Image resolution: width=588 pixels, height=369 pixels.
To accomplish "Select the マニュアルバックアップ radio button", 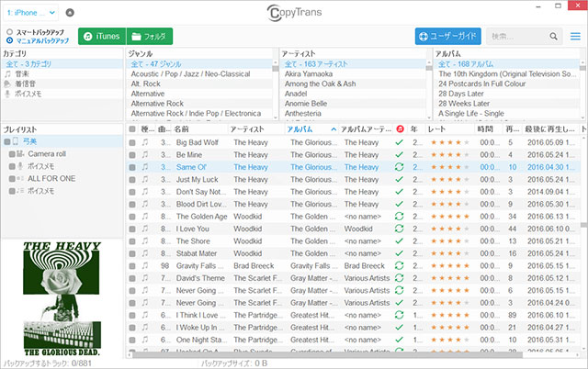I will click(9, 41).
